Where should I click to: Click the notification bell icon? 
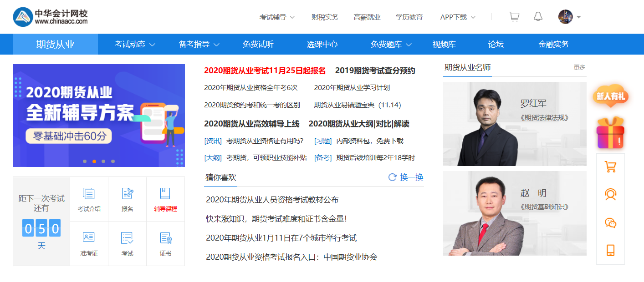point(538,17)
